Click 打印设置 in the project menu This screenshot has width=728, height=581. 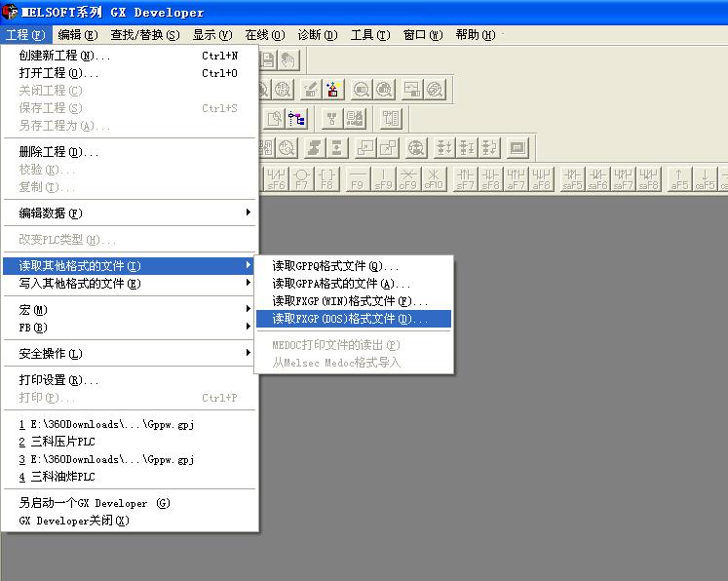(x=58, y=380)
